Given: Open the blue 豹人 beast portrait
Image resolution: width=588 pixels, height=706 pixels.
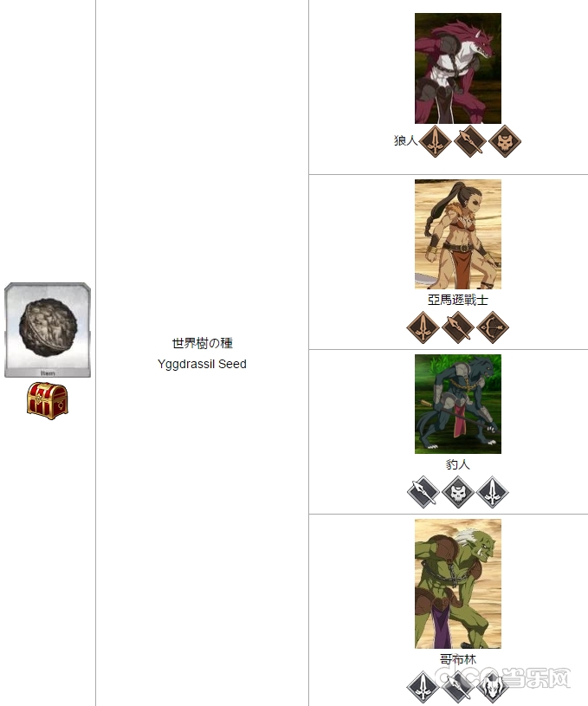Looking at the screenshot, I should pos(458,404).
